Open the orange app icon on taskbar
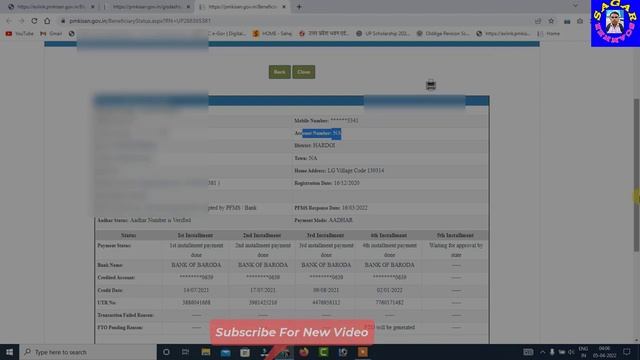Screen dimensions: 640x360 click(x=362, y=352)
